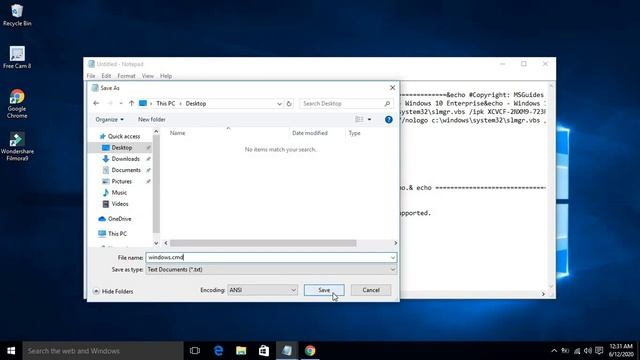
Task: Open network icon in system tray
Action: click(x=577, y=351)
